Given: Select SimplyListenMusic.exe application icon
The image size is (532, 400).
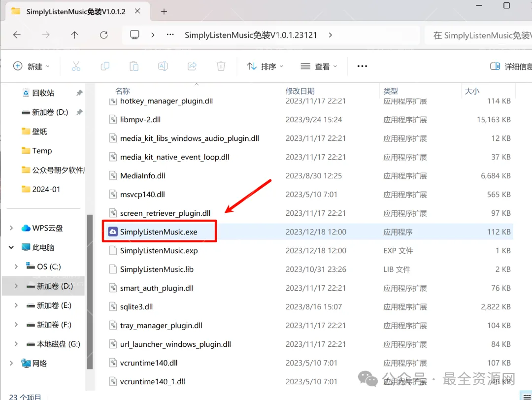Looking at the screenshot, I should (x=113, y=232).
